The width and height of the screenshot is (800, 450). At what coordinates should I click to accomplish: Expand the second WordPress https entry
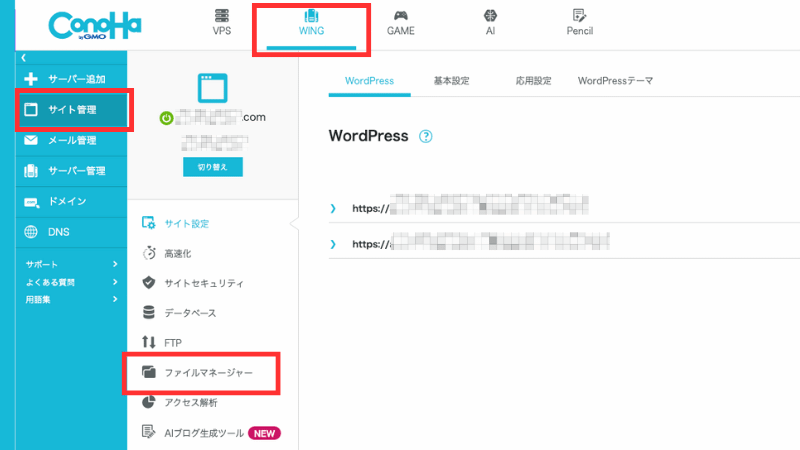coord(333,243)
